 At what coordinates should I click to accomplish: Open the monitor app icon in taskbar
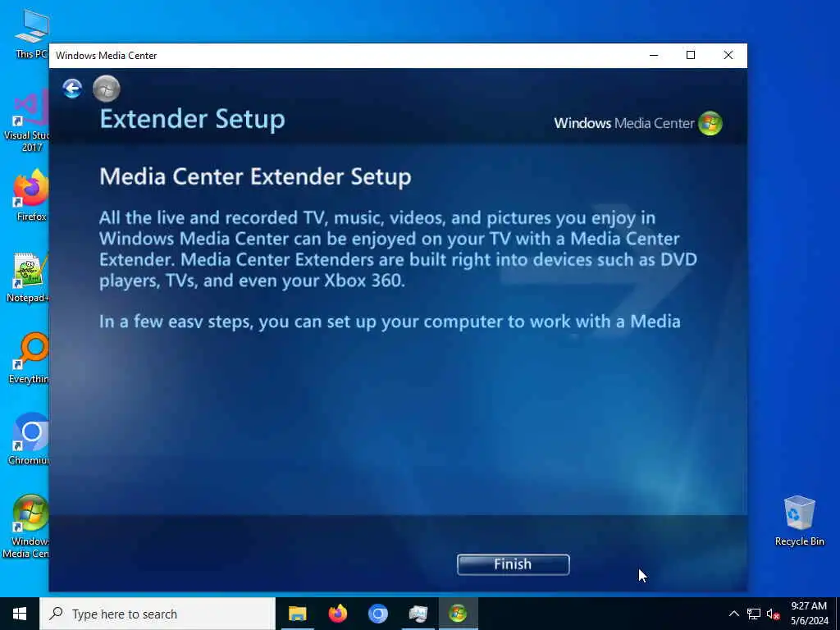pyautogui.click(x=418, y=614)
